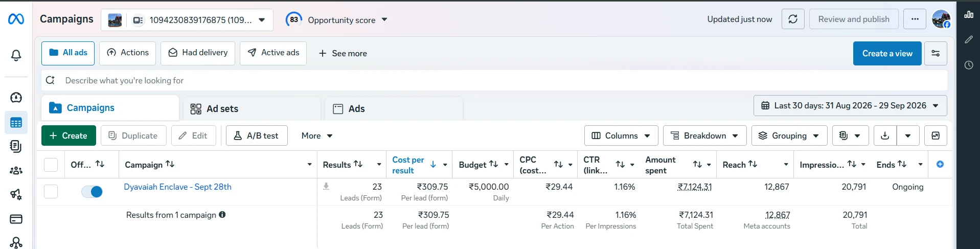The image size is (980, 249).
Task: Select the Active ads filter
Action: (x=273, y=53)
